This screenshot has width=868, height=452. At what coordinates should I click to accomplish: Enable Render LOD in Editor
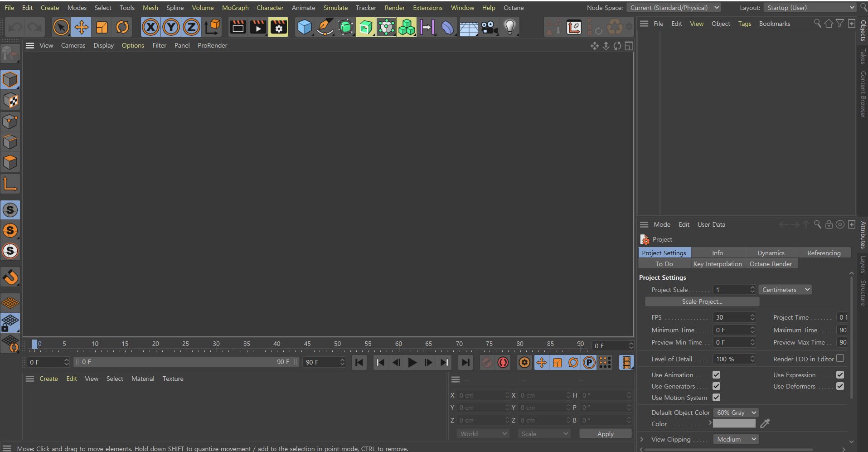pos(840,359)
